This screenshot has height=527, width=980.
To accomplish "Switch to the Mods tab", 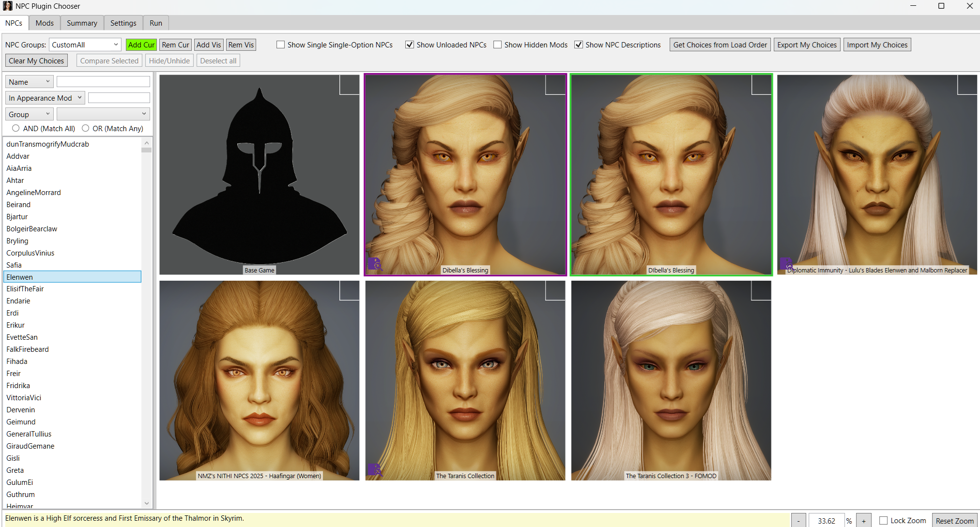I will pyautogui.click(x=45, y=23).
